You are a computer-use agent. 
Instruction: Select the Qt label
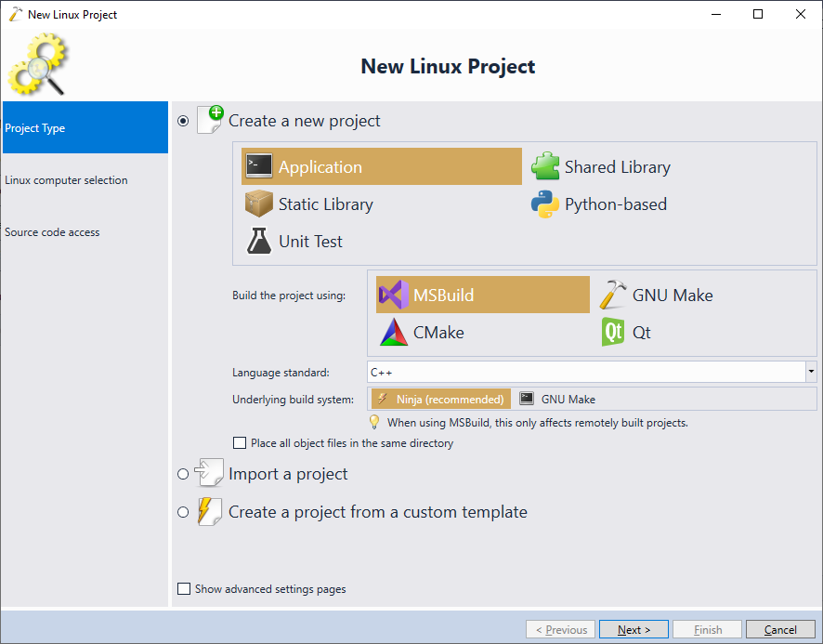point(641,332)
